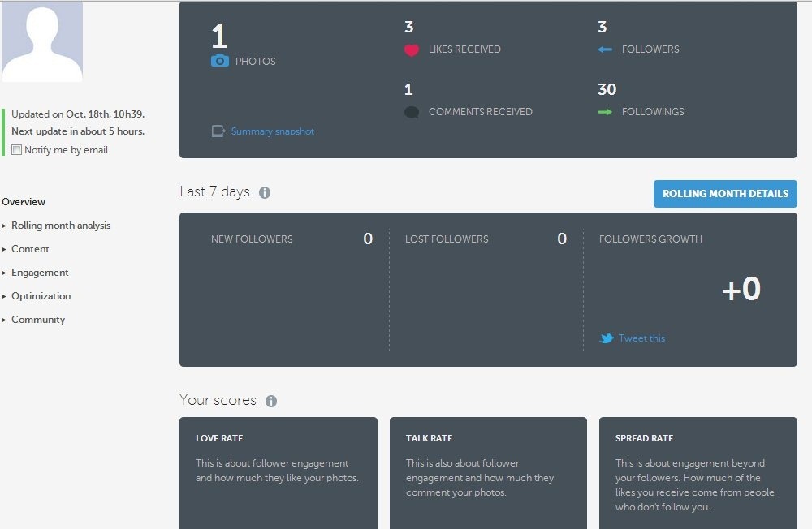Click the camera icon beside Photos
Screen dimensions: 812x529
click(219, 61)
